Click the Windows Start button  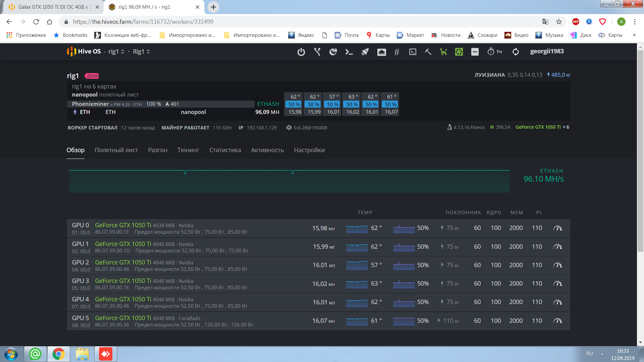(11, 354)
